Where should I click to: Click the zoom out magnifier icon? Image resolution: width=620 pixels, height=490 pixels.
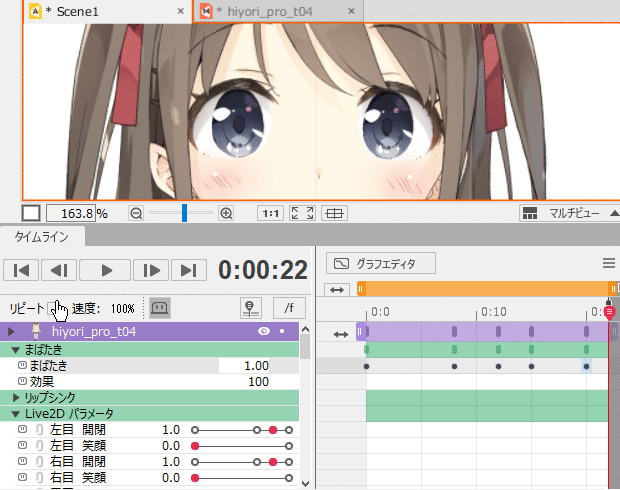click(136, 213)
